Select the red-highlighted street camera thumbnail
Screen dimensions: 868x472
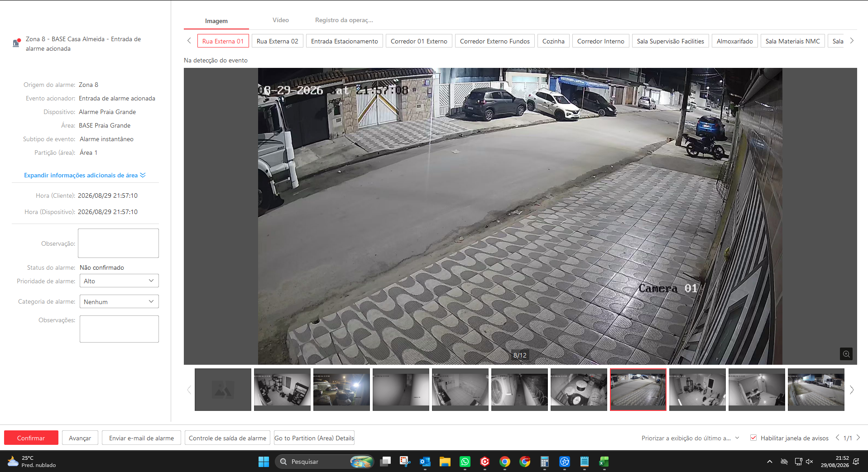pyautogui.click(x=638, y=390)
